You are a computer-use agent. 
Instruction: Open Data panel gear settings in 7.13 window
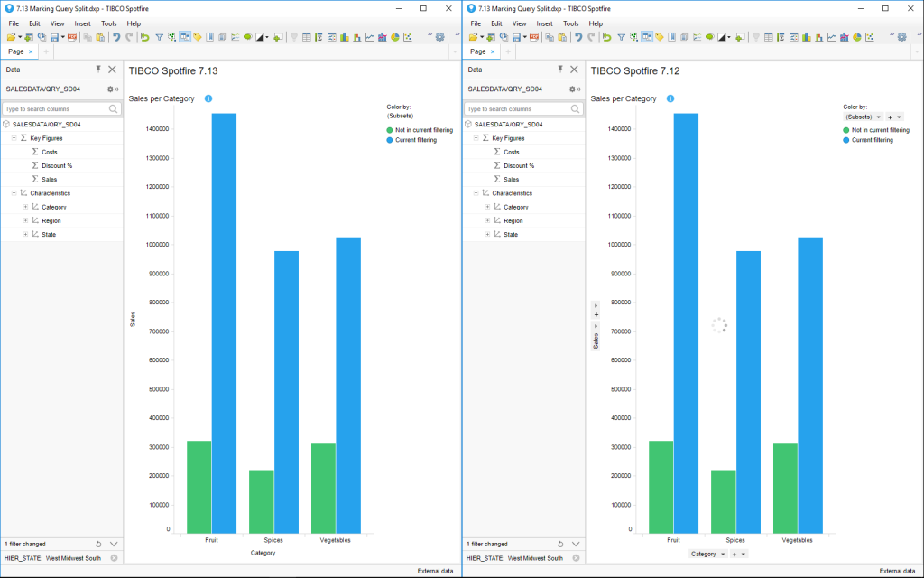pos(112,89)
